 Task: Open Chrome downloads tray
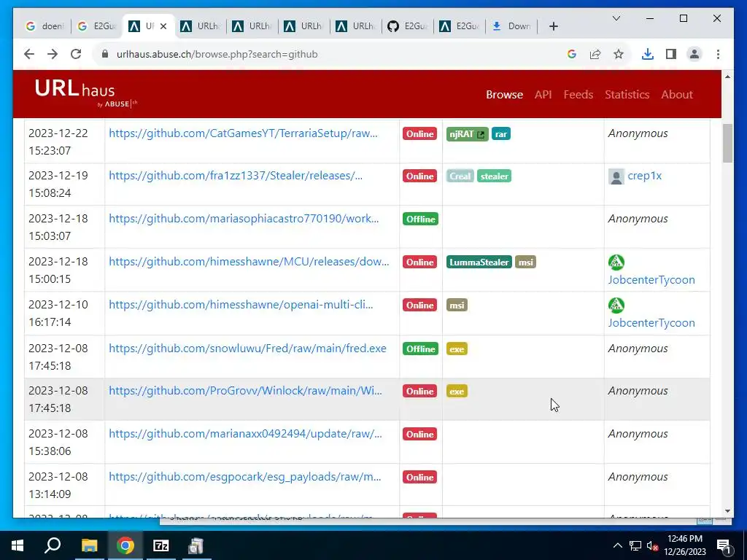648,54
